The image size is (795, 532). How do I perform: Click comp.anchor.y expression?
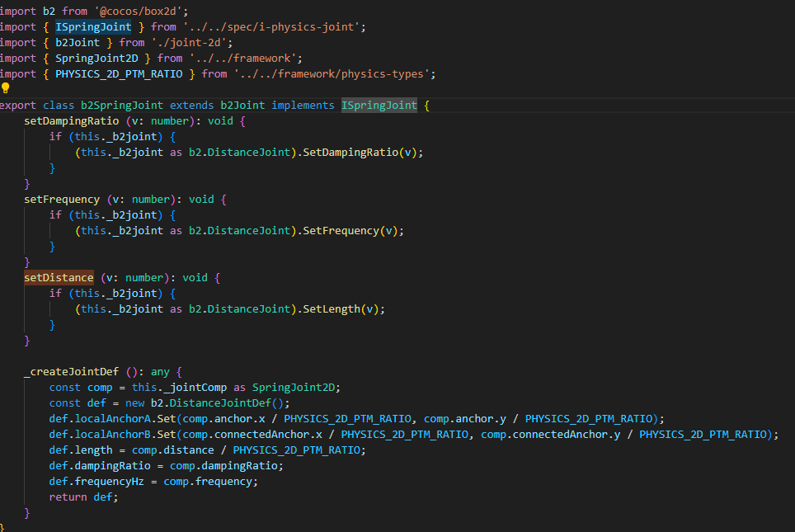[465, 419]
